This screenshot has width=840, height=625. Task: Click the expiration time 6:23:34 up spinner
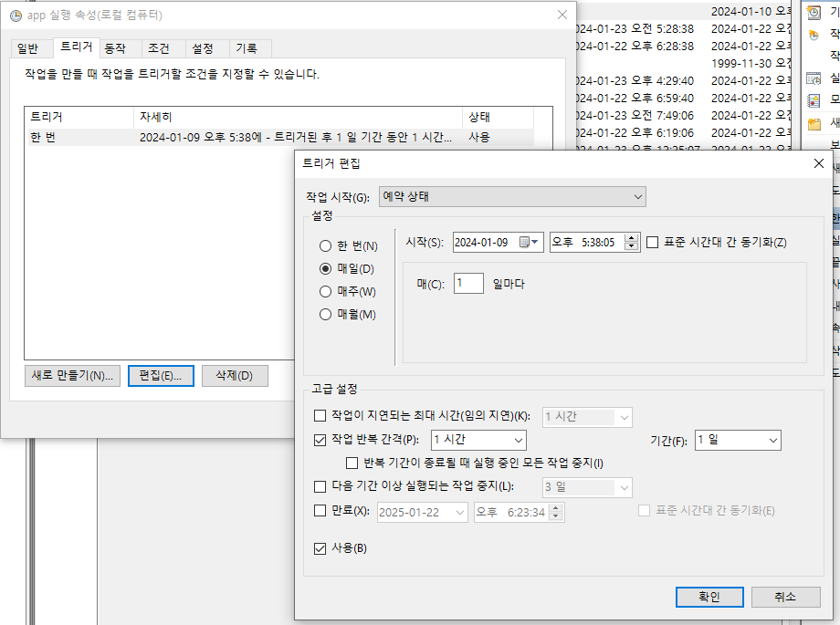click(x=556, y=508)
